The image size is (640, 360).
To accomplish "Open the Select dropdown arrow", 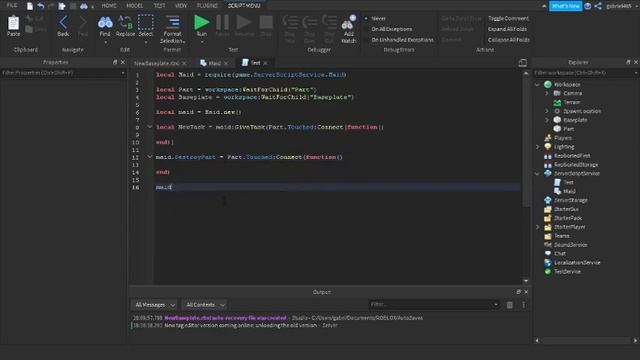I will point(145,42).
